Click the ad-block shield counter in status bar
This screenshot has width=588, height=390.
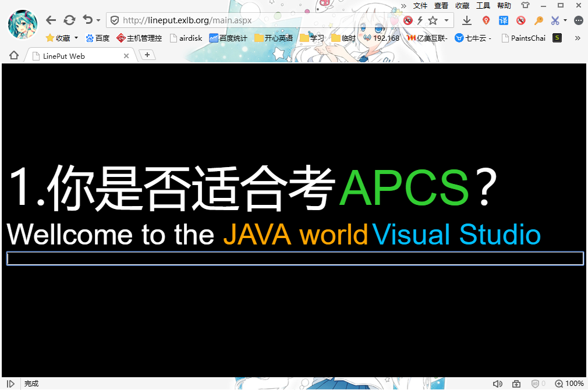point(539,384)
